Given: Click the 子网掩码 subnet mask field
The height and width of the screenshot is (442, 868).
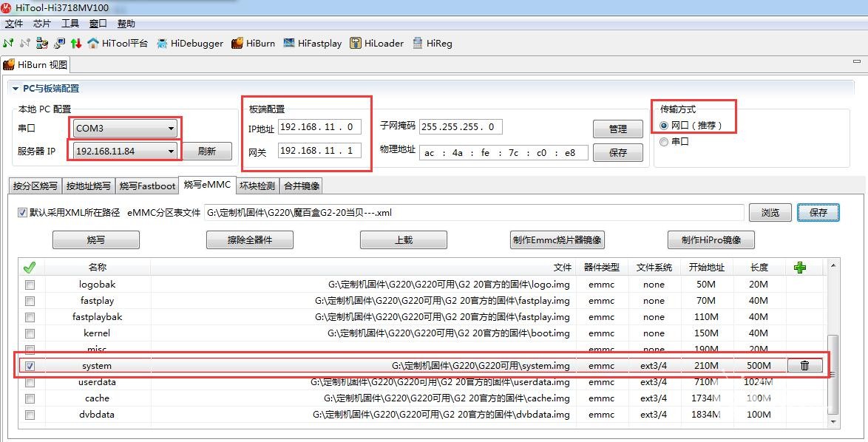Looking at the screenshot, I should 461,126.
